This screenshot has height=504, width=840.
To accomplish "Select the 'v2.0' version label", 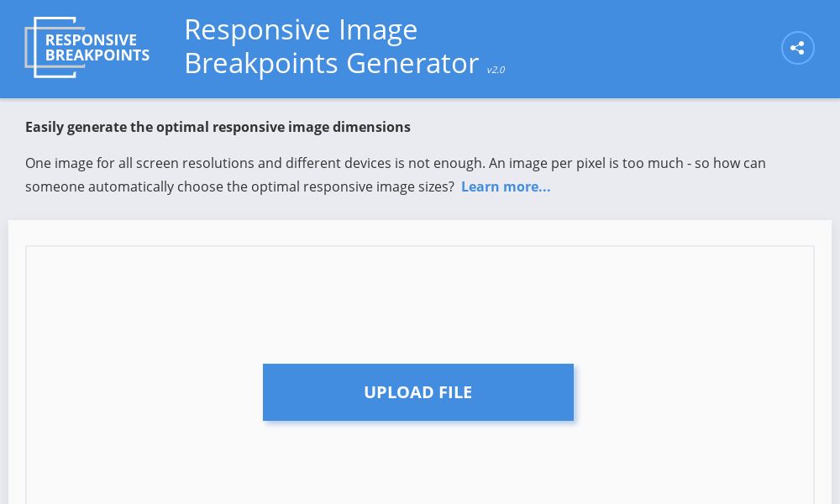I will coord(496,70).
